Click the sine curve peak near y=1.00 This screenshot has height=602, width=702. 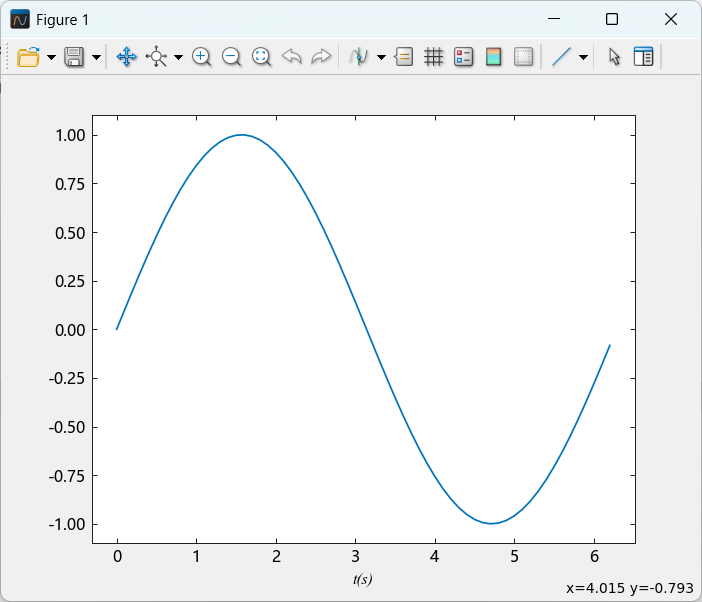coord(242,135)
